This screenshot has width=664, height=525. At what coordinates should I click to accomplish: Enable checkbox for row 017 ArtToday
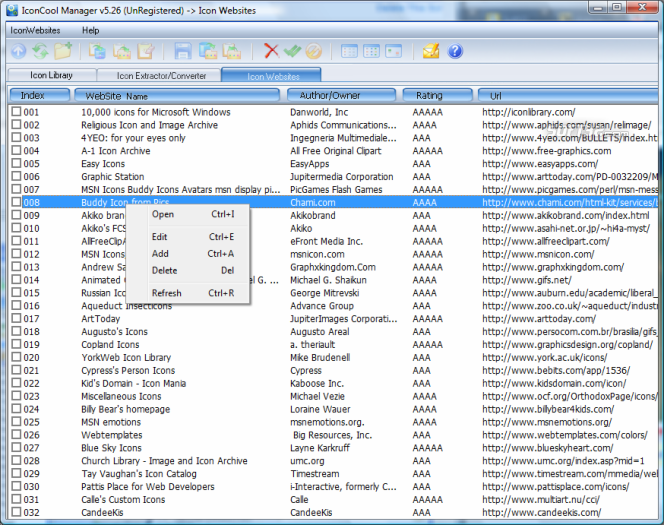click(16, 318)
